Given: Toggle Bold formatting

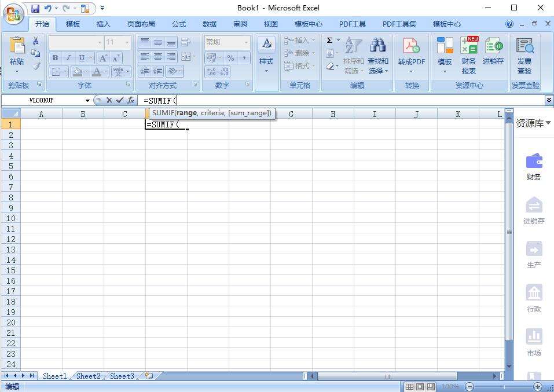Looking at the screenshot, I should pos(56,58).
